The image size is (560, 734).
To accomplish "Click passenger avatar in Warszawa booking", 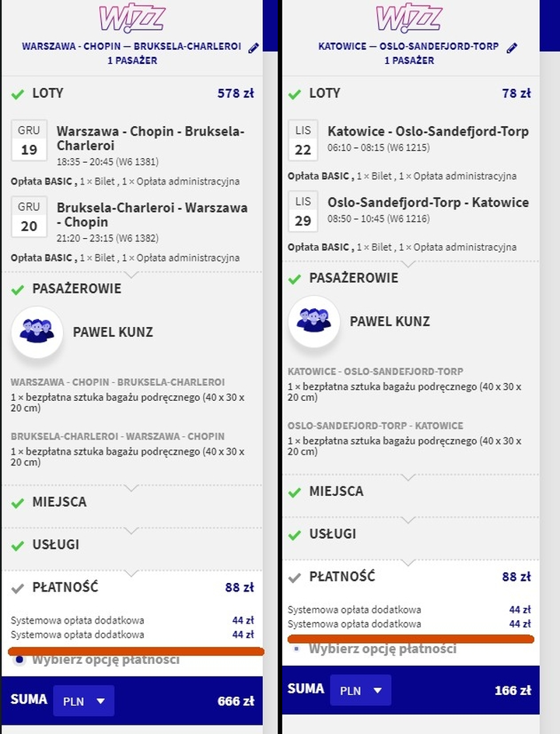I will 37,332.
